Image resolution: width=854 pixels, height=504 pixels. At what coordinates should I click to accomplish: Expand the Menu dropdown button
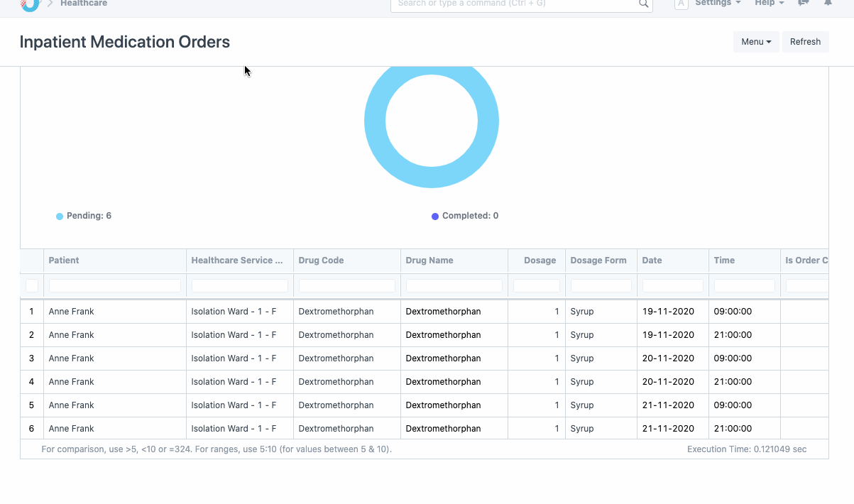pyautogui.click(x=756, y=42)
